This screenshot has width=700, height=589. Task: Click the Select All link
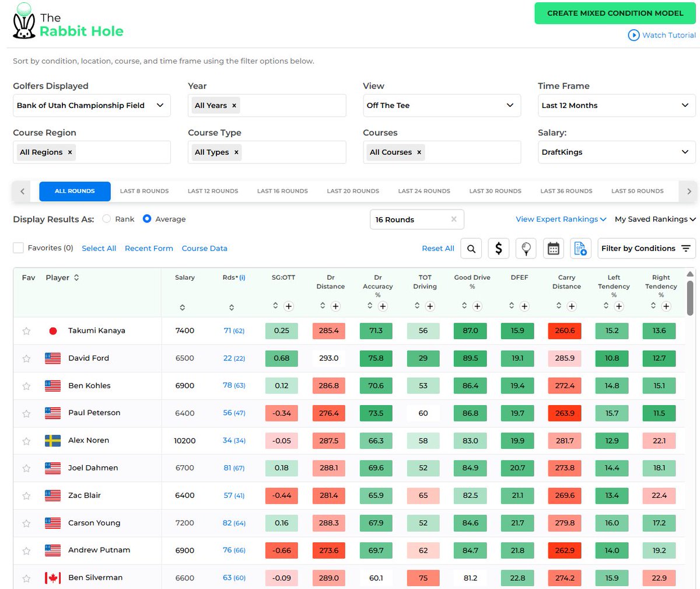click(x=99, y=248)
